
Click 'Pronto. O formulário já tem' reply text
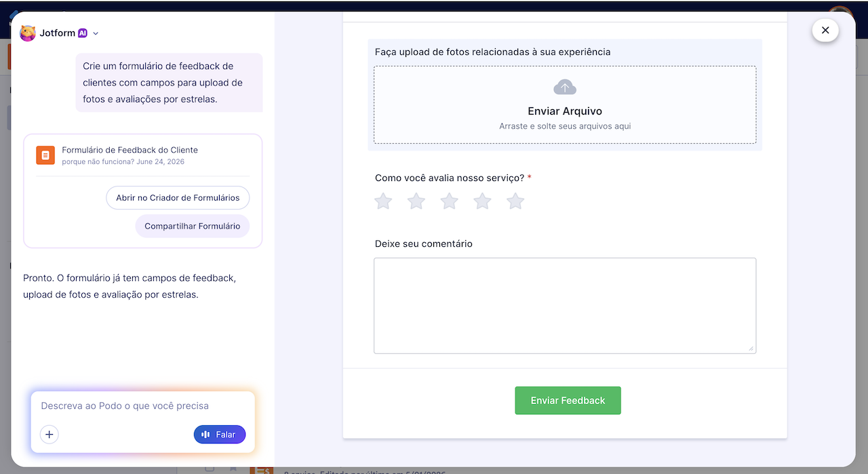(130, 286)
